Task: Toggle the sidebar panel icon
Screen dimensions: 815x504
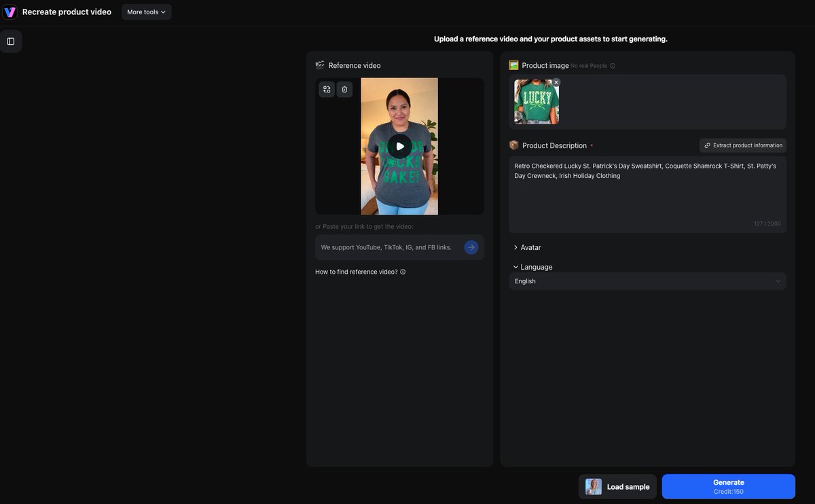Action: pos(11,41)
